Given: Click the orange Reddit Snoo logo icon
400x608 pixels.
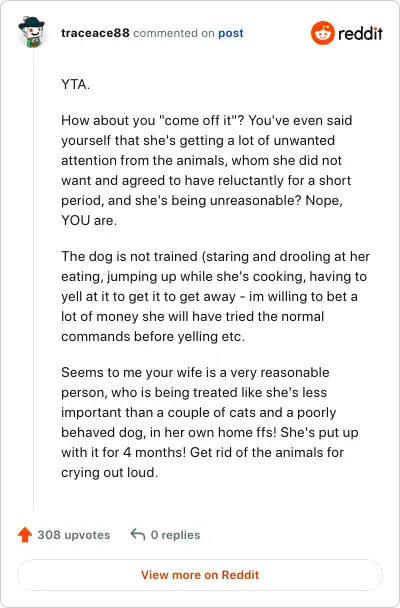Looking at the screenshot, I should (322, 33).
